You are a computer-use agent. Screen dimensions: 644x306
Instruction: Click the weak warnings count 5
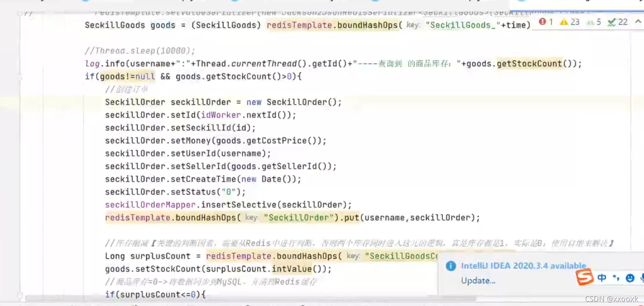594,22
